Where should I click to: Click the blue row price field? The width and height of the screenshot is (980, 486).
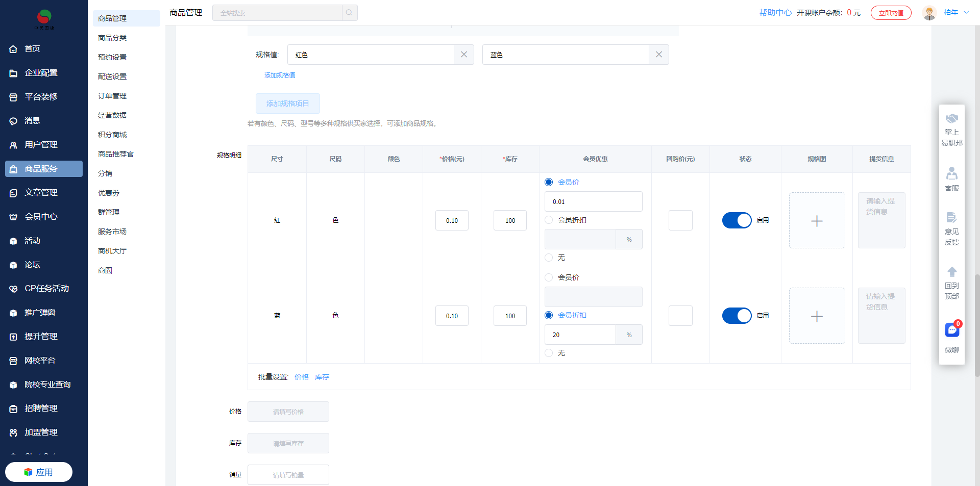click(452, 316)
